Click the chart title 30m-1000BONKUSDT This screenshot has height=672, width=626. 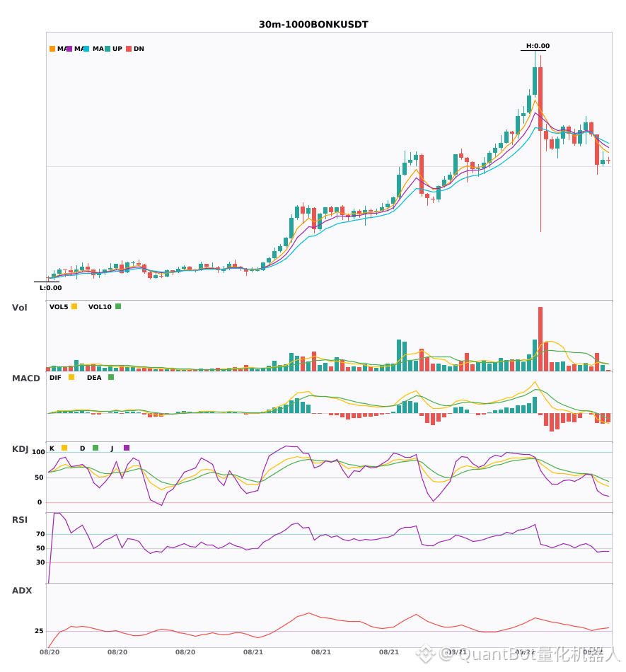pyautogui.click(x=313, y=25)
